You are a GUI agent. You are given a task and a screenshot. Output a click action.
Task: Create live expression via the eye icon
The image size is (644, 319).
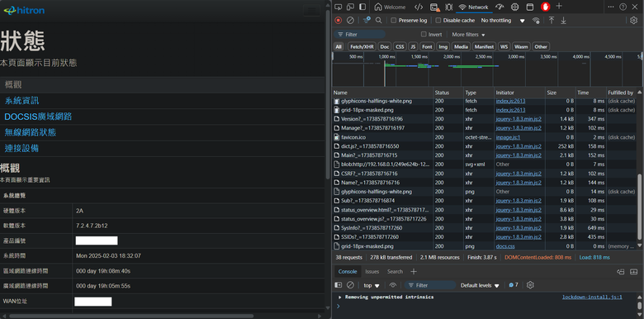pos(393,285)
